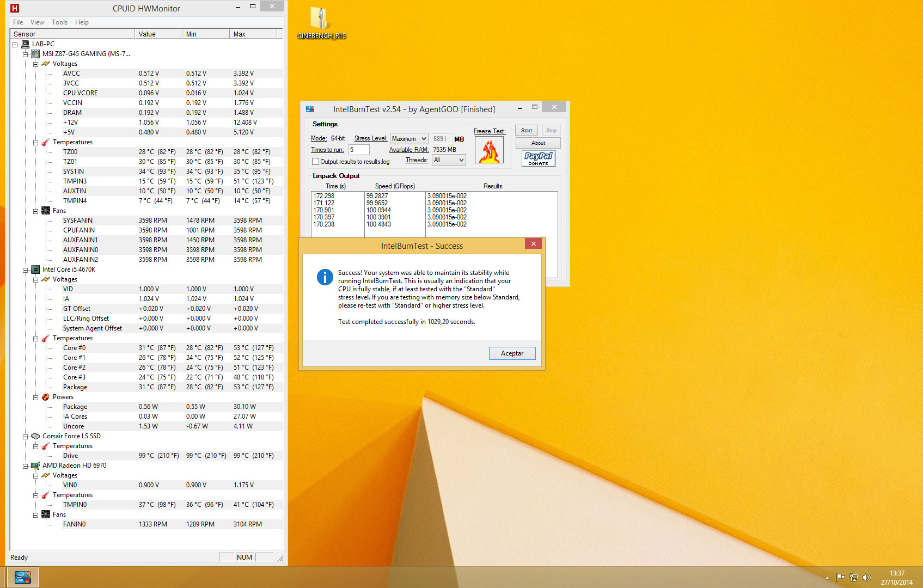This screenshot has height=588, width=923.
Task: Click the memory size MB field
Action: (x=442, y=139)
